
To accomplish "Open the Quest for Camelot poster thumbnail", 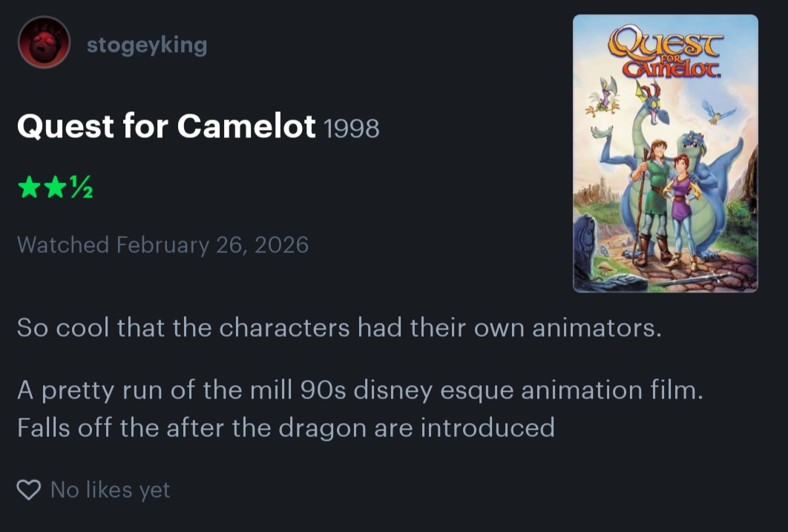I will pos(665,153).
